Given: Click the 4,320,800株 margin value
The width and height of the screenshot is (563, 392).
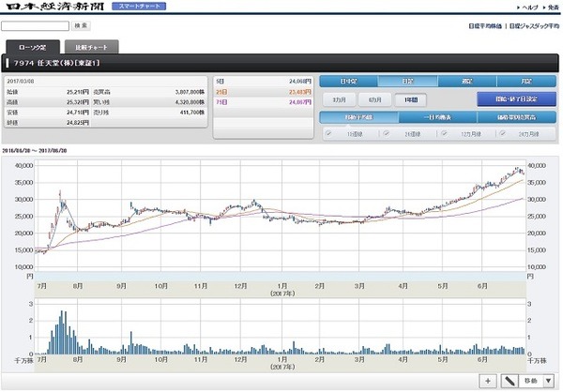Looking at the screenshot, I should point(190,102).
